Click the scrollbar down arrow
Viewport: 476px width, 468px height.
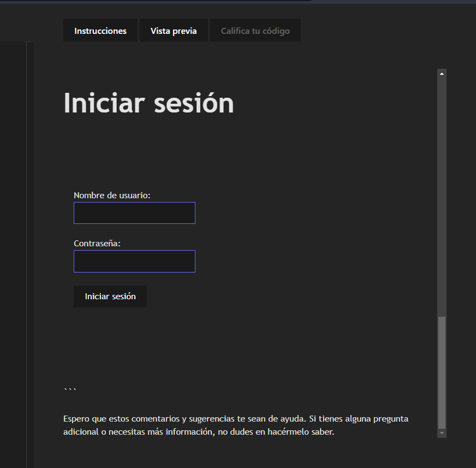(x=442, y=433)
